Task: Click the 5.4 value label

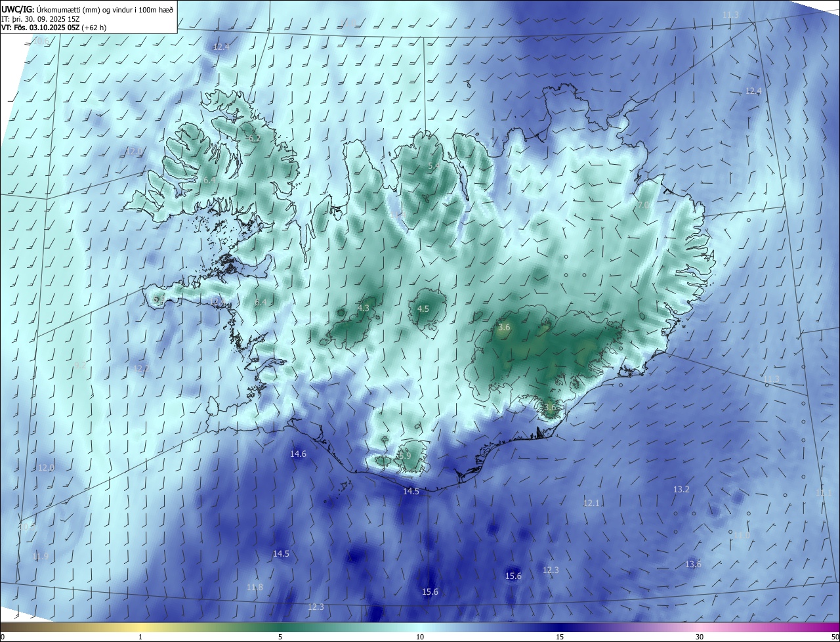Action: click(434, 166)
